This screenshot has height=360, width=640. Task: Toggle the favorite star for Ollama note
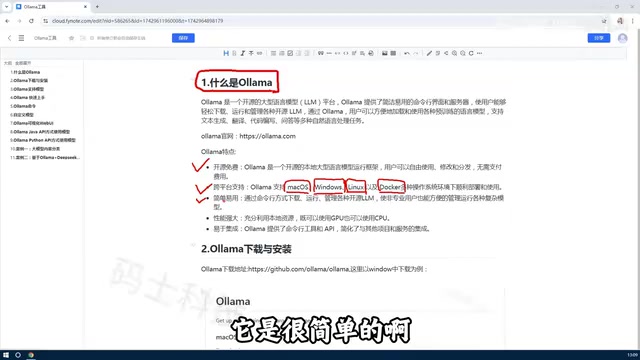tap(71, 38)
